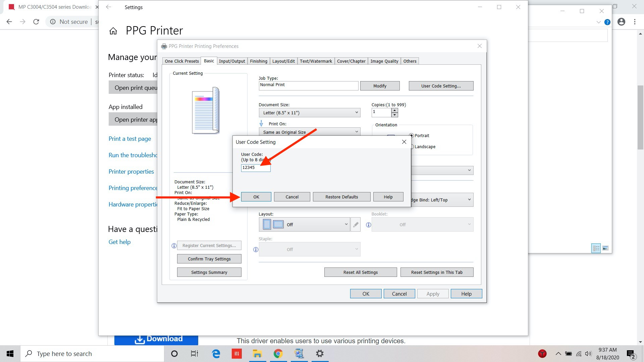This screenshot has height=362, width=644.
Task: Close the User Code Setting dialog
Action: click(404, 142)
